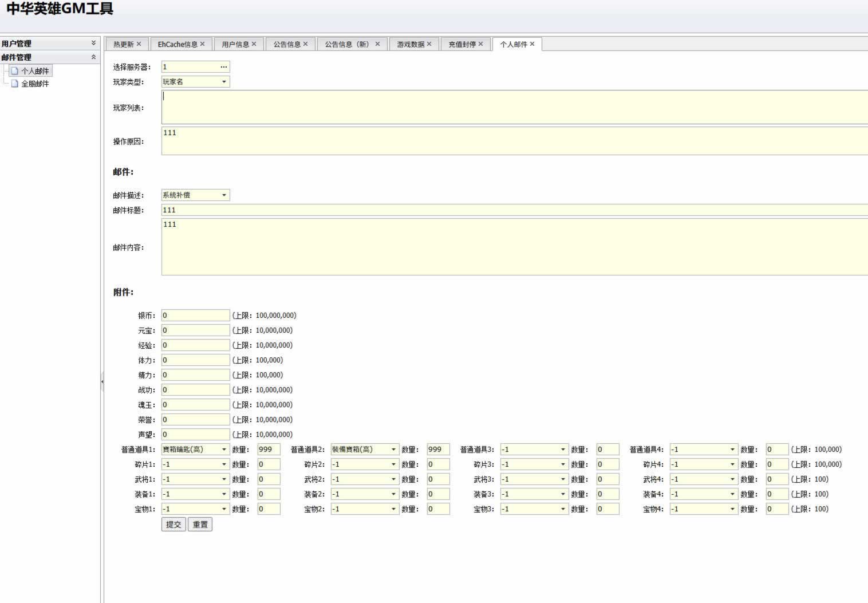
Task: Open the 普通道具4 dropdown
Action: tap(732, 450)
